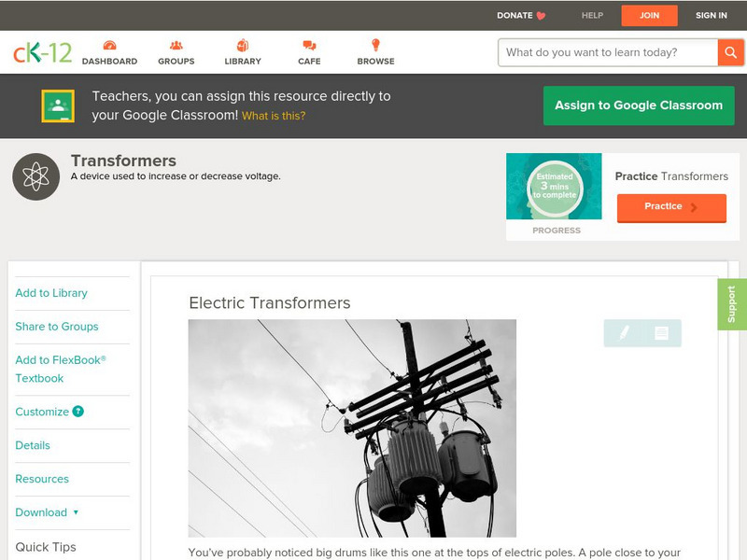Open Dashboard via the orange hat icon
Image resolution: width=747 pixels, height=560 pixels.
pyautogui.click(x=110, y=44)
